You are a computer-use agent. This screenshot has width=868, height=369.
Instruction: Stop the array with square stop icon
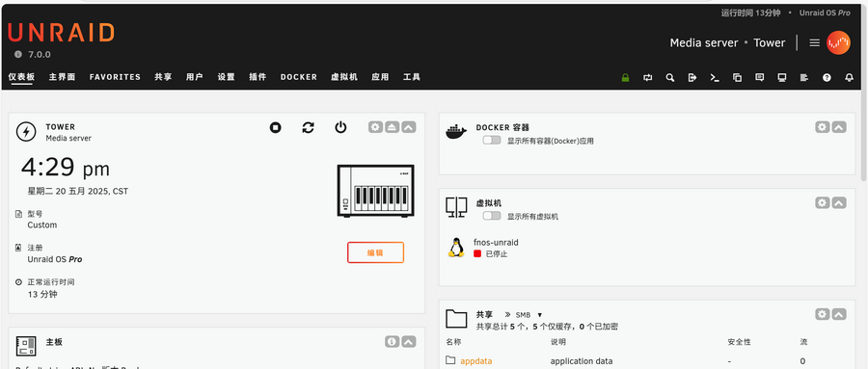(x=275, y=128)
